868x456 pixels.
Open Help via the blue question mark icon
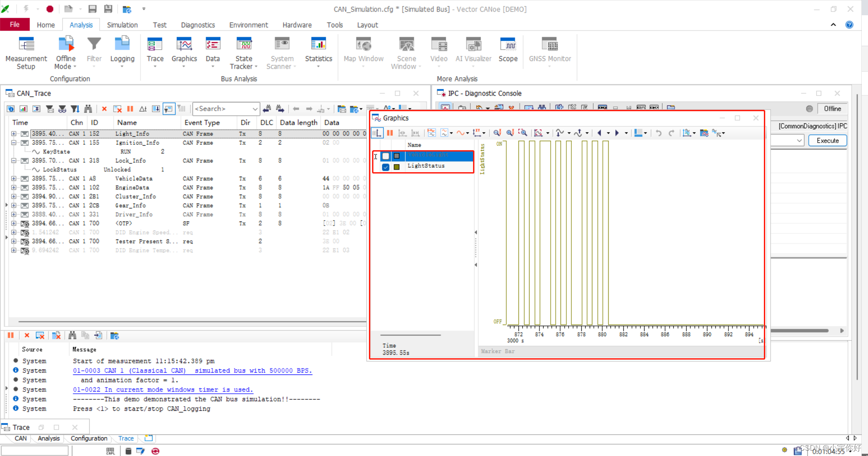[849, 25]
